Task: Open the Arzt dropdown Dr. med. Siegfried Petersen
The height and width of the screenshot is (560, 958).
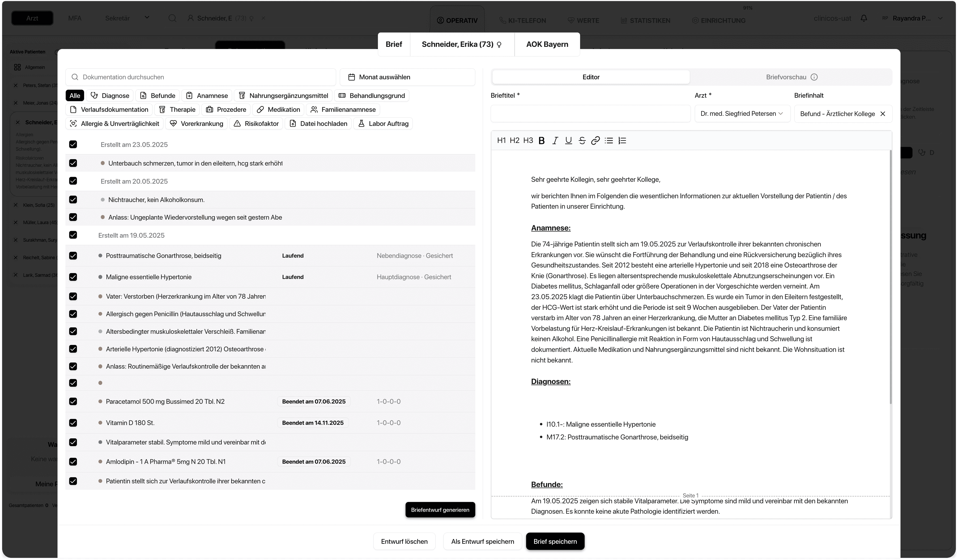Action: pos(742,114)
